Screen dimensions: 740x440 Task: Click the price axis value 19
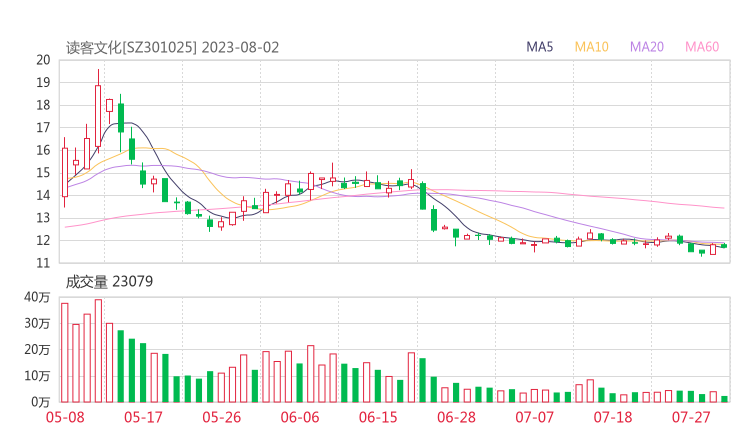coord(43,83)
